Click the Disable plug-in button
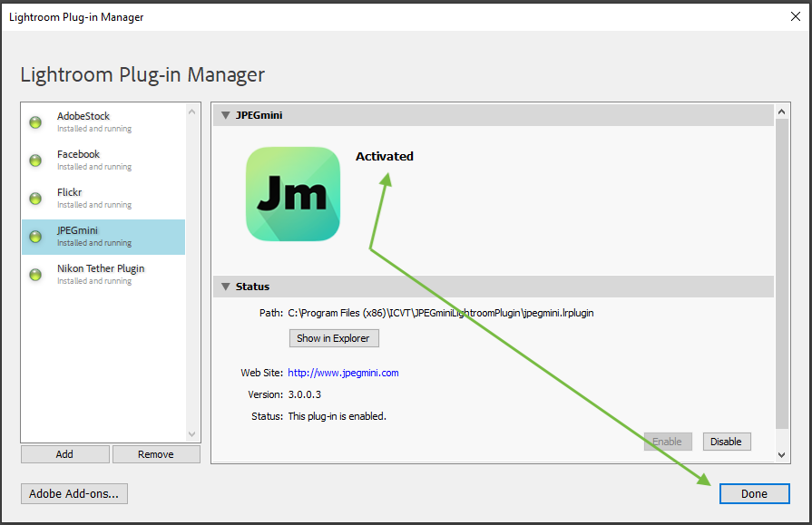812x525 pixels. (726, 442)
